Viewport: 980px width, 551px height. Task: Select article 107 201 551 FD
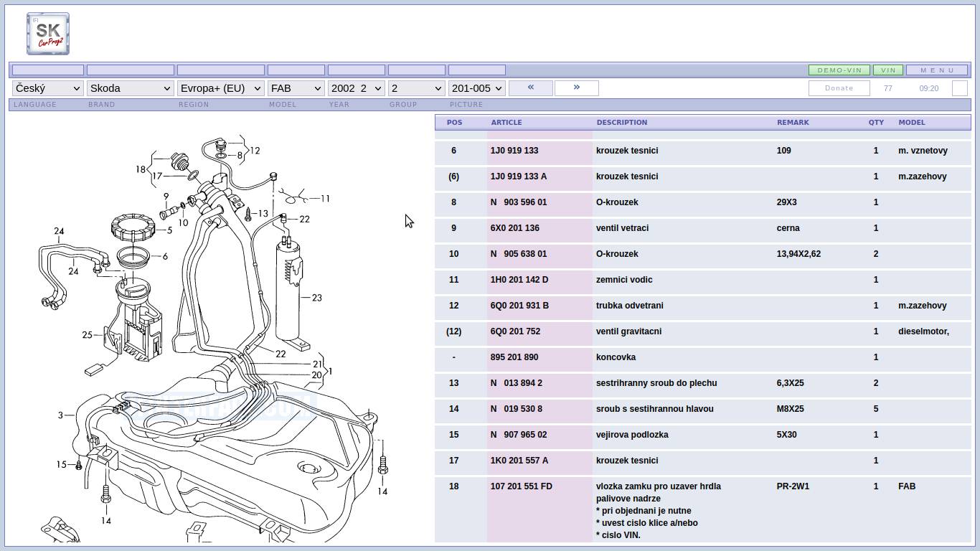click(x=522, y=486)
